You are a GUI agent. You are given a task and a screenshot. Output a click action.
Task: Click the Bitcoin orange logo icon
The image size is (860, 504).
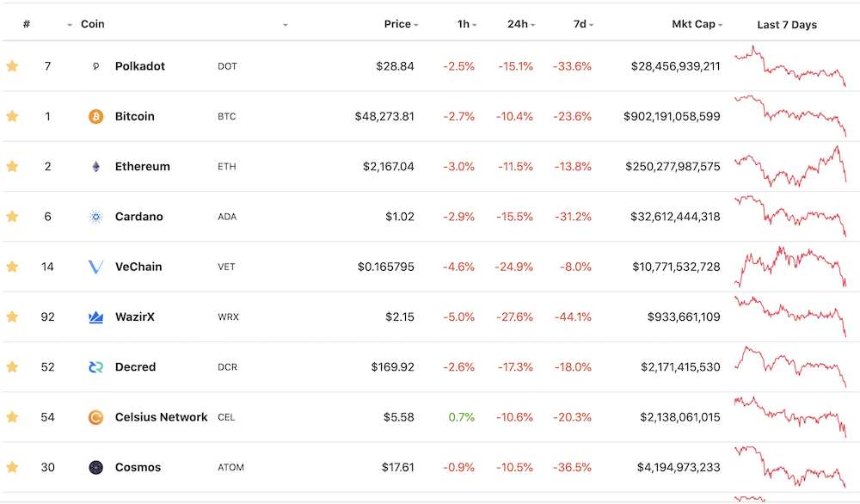click(x=96, y=116)
